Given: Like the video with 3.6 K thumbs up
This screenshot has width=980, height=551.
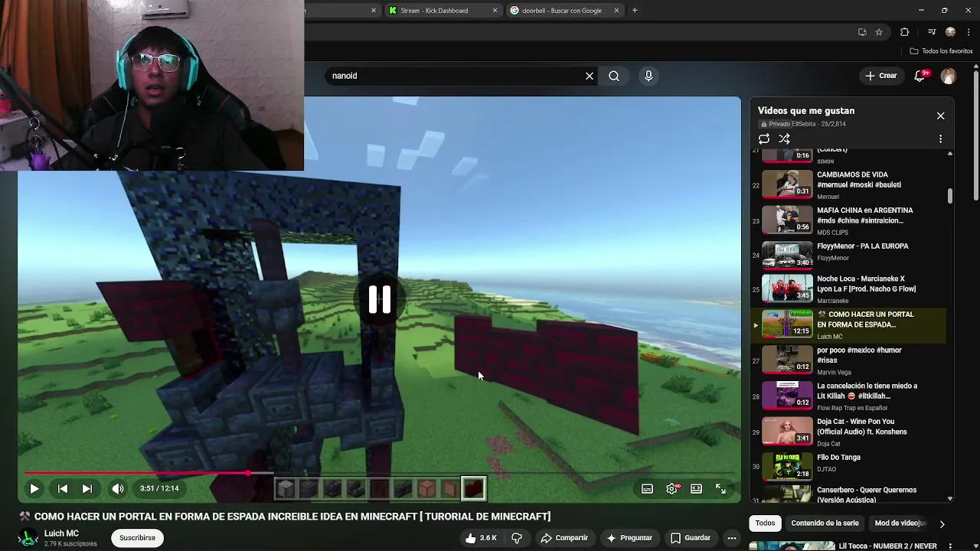Looking at the screenshot, I should click(481, 538).
